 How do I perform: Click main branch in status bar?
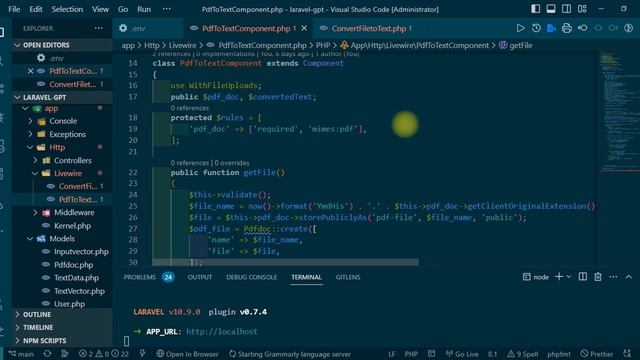[x=21, y=354]
